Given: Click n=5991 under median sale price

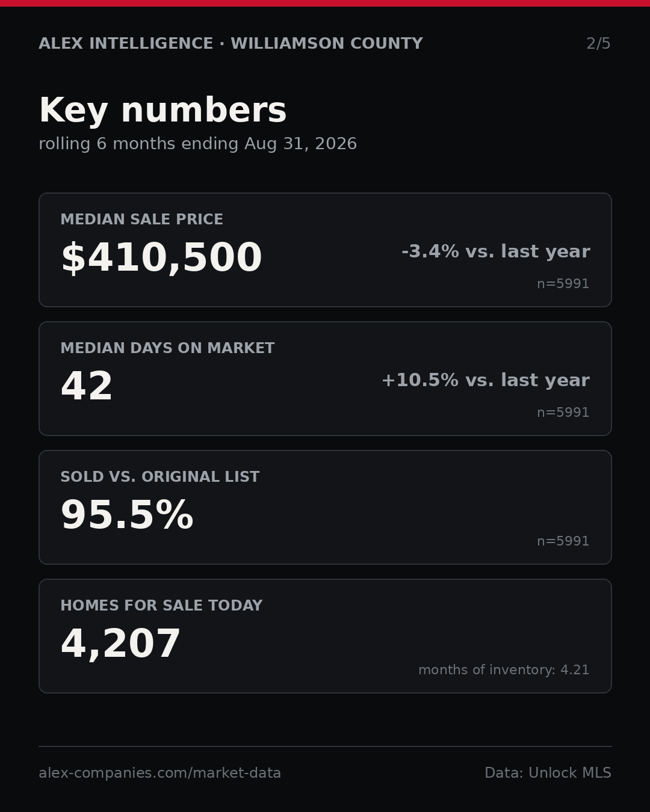Looking at the screenshot, I should coord(563,284).
